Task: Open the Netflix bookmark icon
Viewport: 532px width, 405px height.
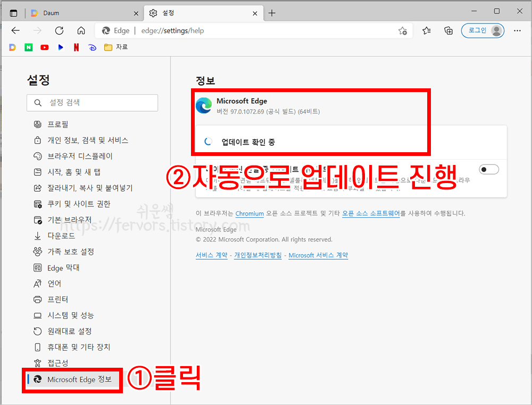Action: pos(76,47)
